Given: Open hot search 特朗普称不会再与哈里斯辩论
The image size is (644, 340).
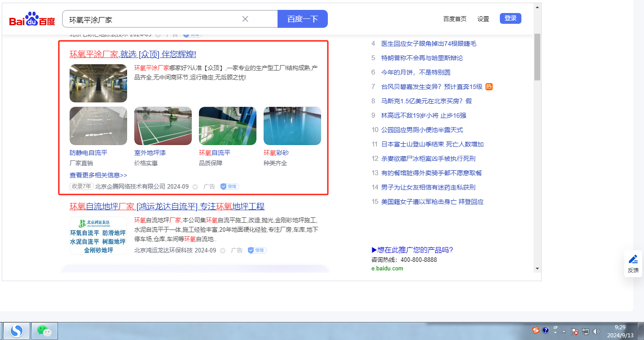Looking at the screenshot, I should pyautogui.click(x=422, y=58).
